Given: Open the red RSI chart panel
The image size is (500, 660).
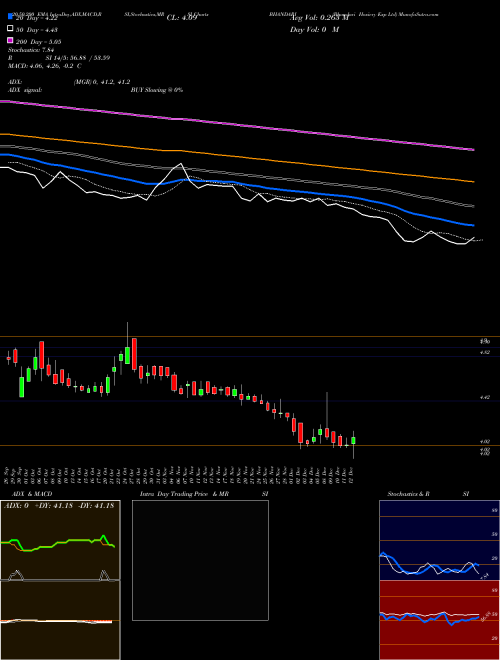Looking at the screenshot, I should 439,620.
